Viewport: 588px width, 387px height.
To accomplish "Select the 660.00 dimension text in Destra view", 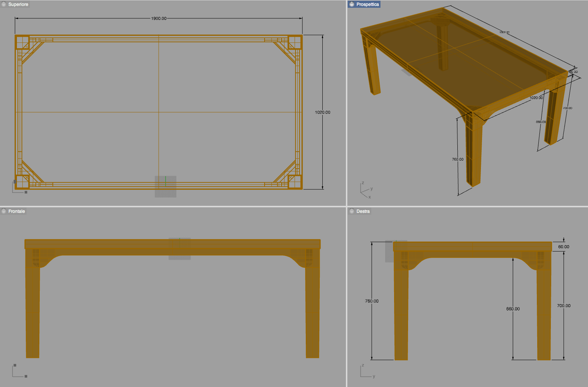I will [513, 309].
